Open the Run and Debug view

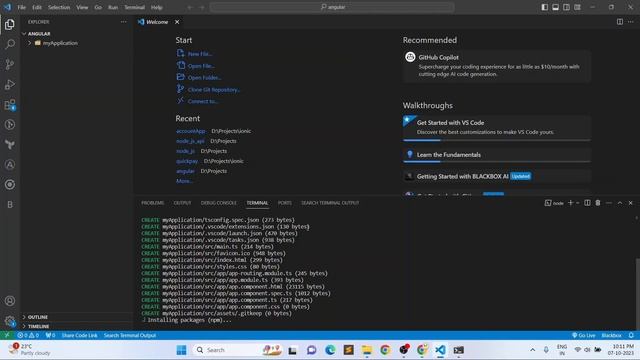point(10,84)
